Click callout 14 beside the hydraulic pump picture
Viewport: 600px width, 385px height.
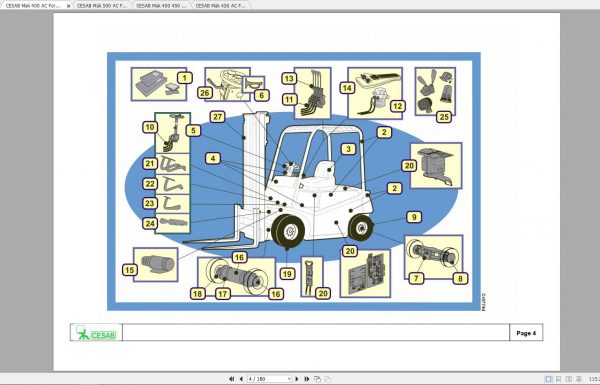pyautogui.click(x=347, y=88)
